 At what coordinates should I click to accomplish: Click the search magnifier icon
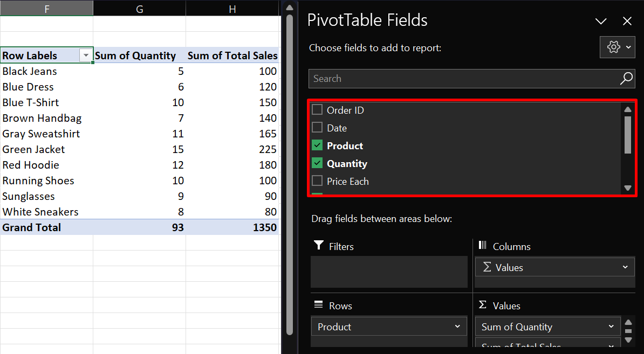coord(626,79)
